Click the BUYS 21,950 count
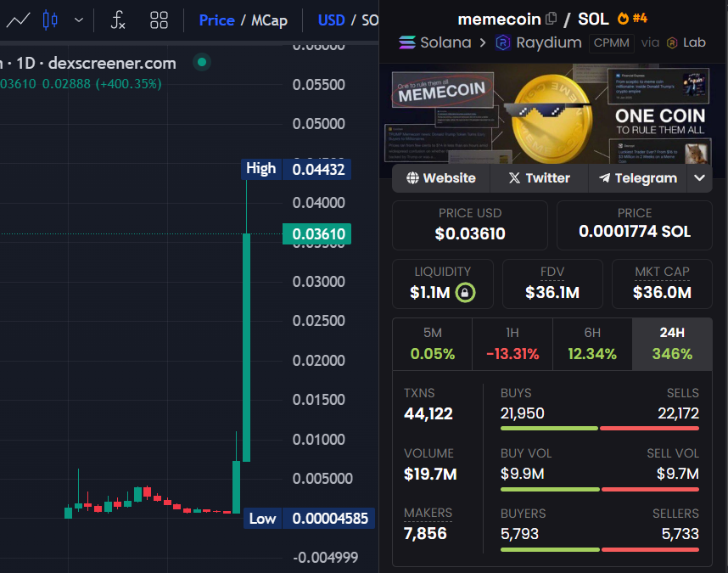 pyautogui.click(x=522, y=413)
